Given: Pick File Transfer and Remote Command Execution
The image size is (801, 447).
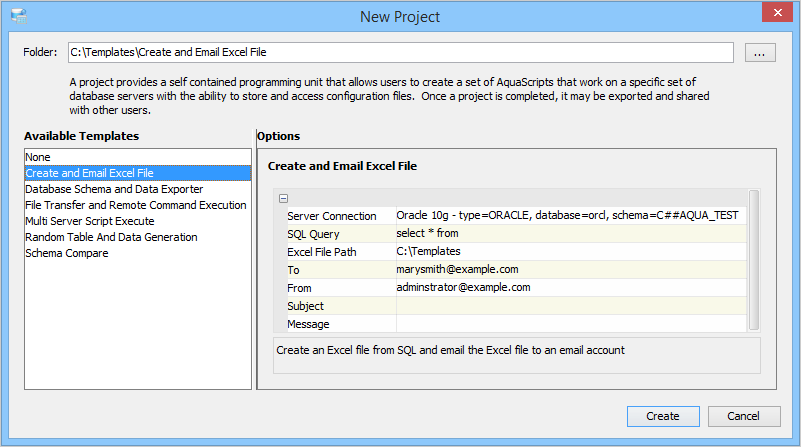Looking at the screenshot, I should click(135, 205).
